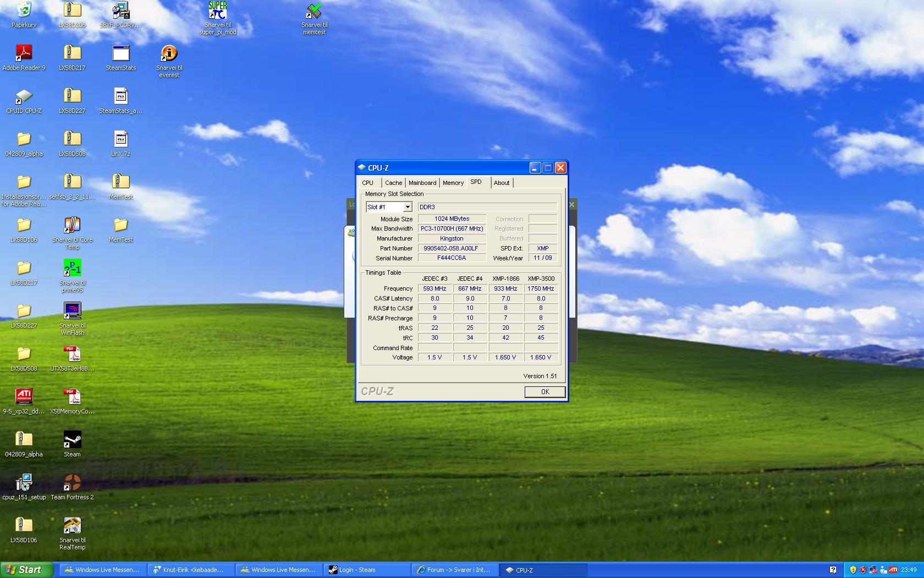Click the ATI tray icon in system tray
The image size is (924, 578).
pos(893,570)
